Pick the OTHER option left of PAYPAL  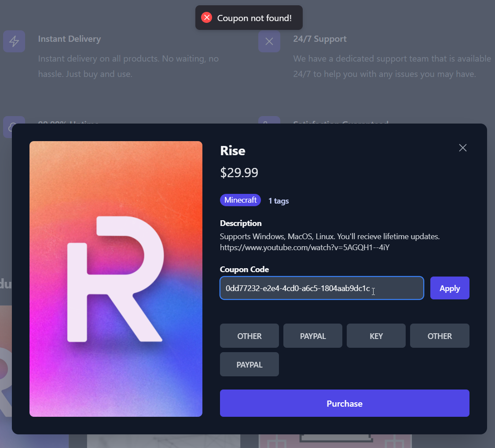coord(249,336)
